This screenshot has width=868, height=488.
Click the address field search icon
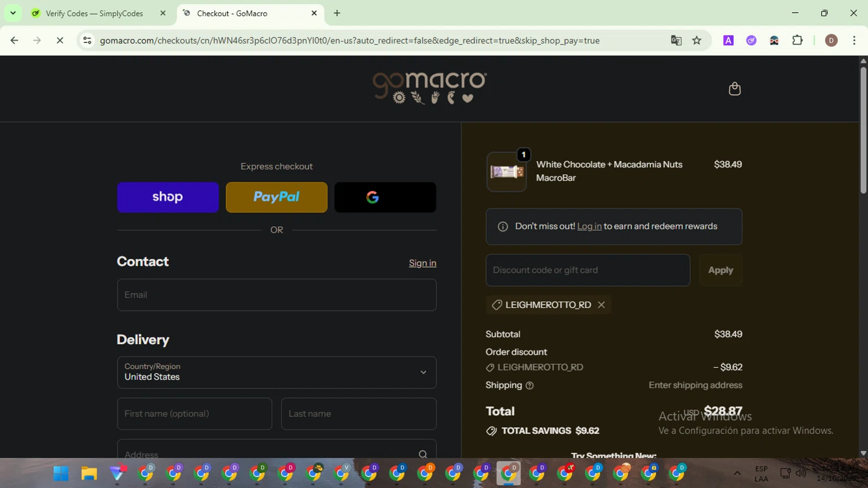[x=423, y=454]
